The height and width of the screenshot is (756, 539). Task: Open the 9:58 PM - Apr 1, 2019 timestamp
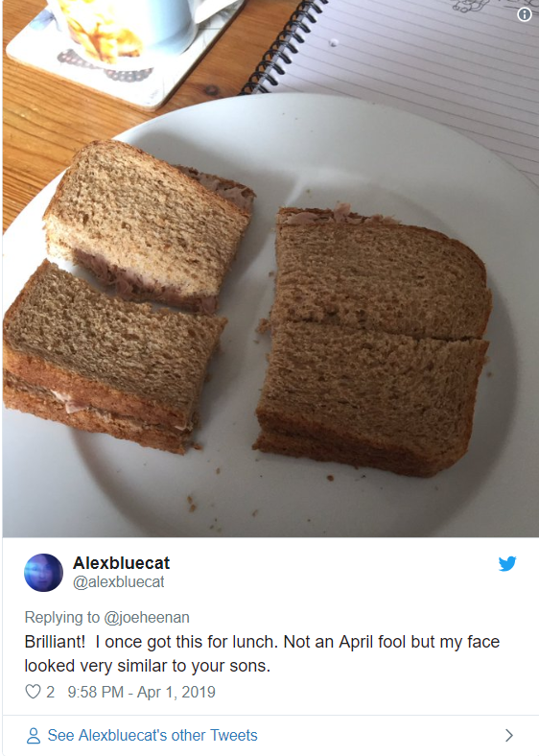[141, 692]
